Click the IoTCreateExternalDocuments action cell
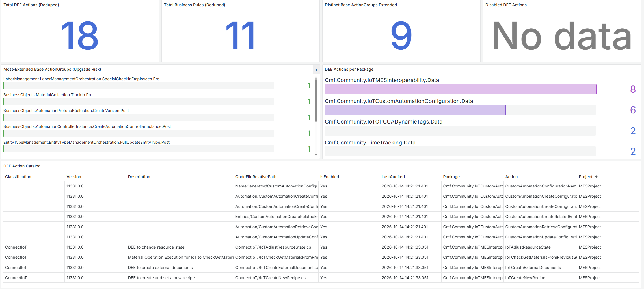Screen dimensions: 644x289 tap(541, 268)
